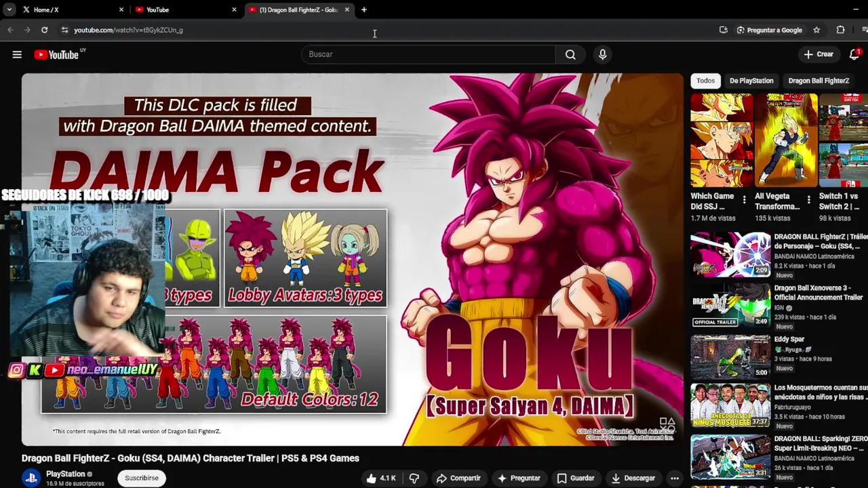Reload the page with the refresh icon
This screenshot has width=868, height=488.
point(44,30)
